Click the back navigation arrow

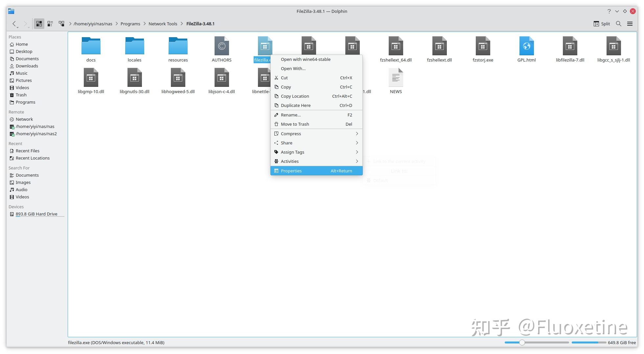coord(14,23)
